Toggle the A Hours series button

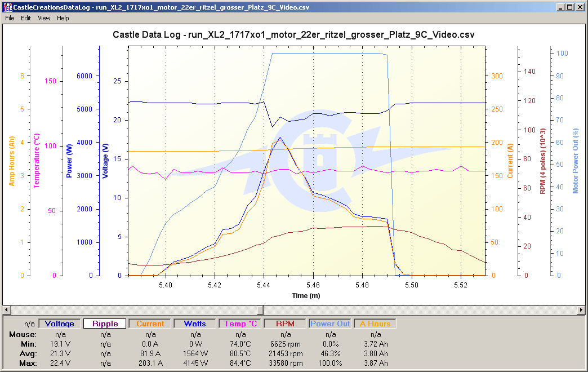coord(375,324)
